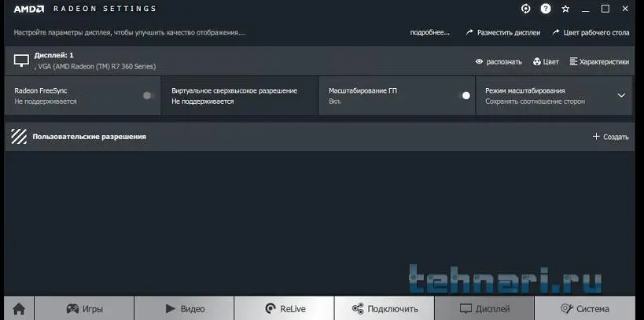
Task: Click the striped Пользовательские разрешения icon
Action: 19,136
